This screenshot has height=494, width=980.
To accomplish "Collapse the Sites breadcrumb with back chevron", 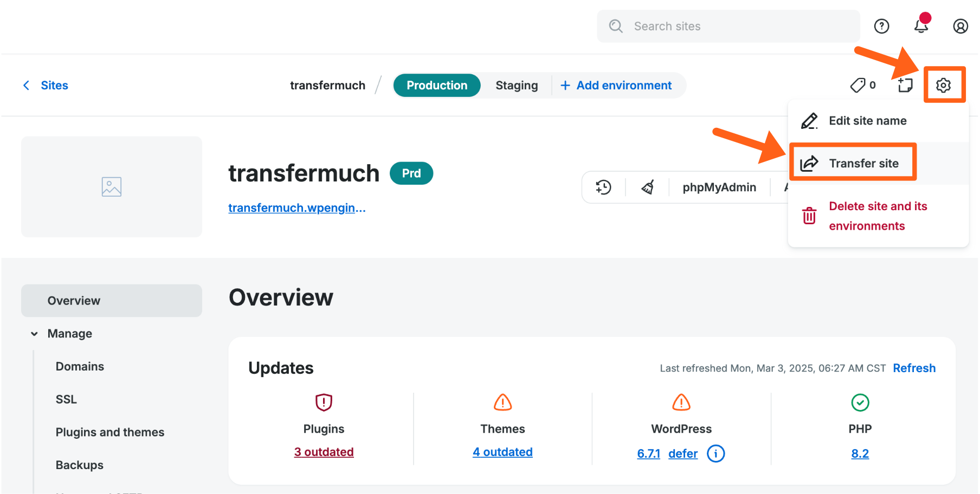I will pyautogui.click(x=26, y=85).
